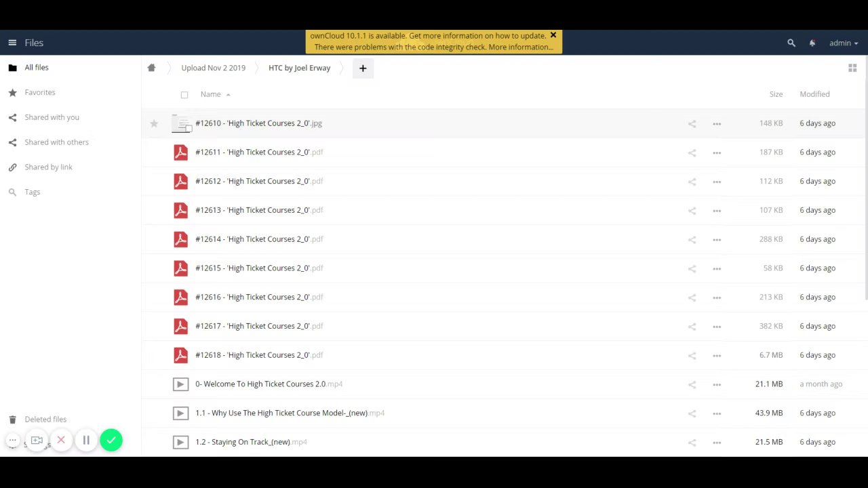This screenshot has width=868, height=488.
Task: Open more actions for 1.2 Staying On Track
Action: coord(717,443)
